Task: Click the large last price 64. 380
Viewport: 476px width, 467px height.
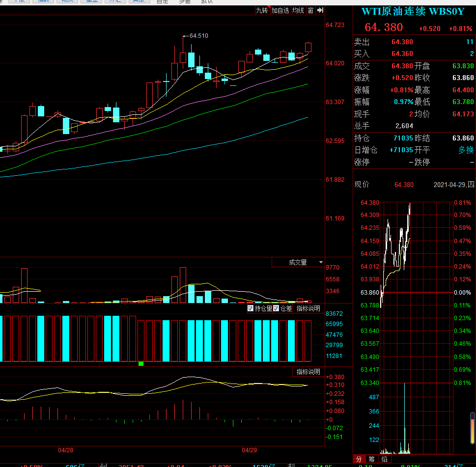Action: point(384,27)
